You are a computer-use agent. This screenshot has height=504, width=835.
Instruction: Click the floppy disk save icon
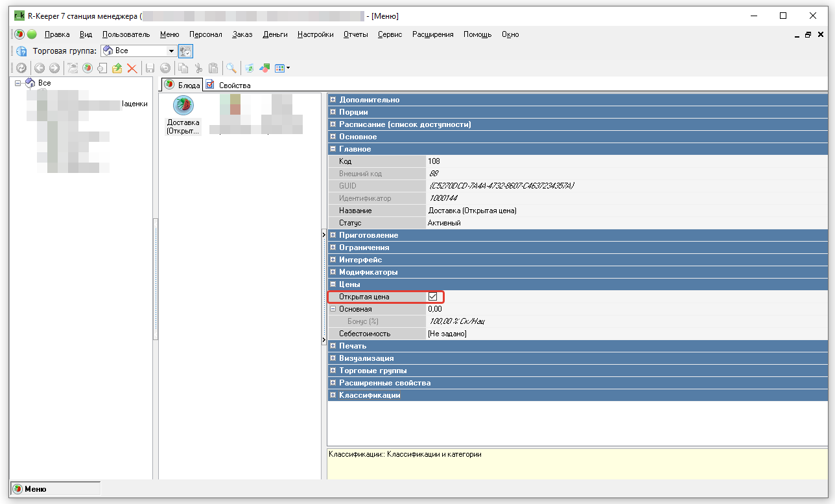[x=150, y=68]
